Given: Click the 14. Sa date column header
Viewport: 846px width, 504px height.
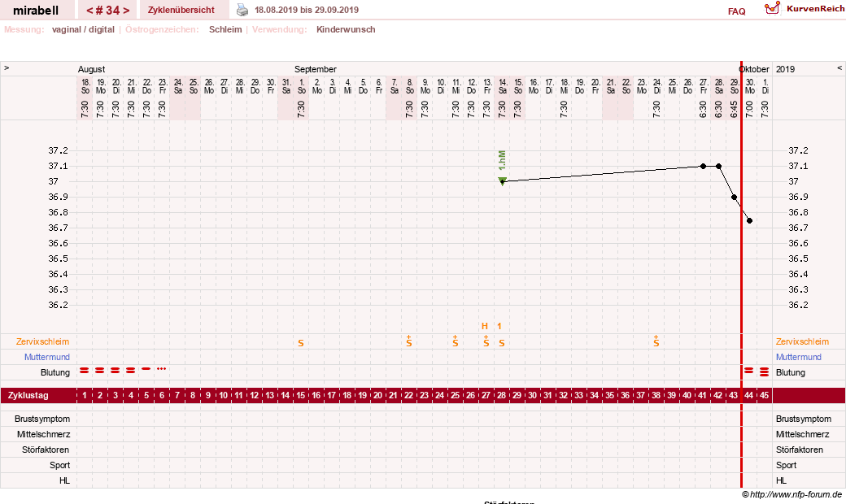Looking at the screenshot, I should point(503,86).
